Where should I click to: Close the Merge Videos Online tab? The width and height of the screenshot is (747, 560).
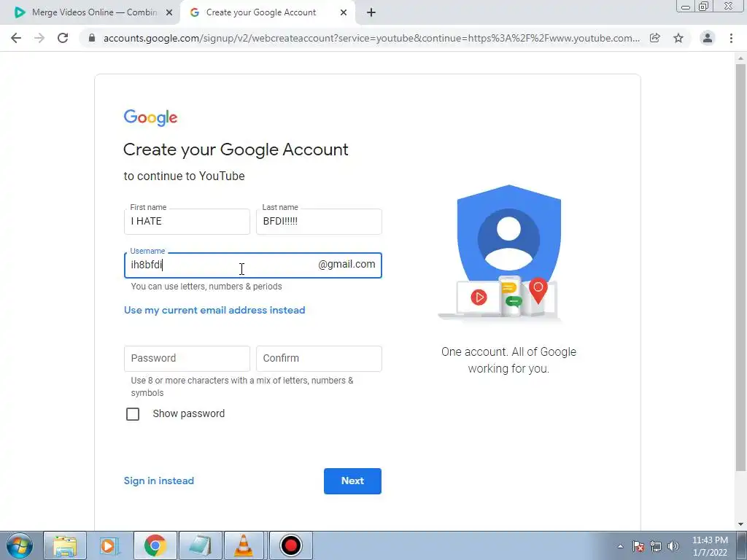[x=169, y=12]
